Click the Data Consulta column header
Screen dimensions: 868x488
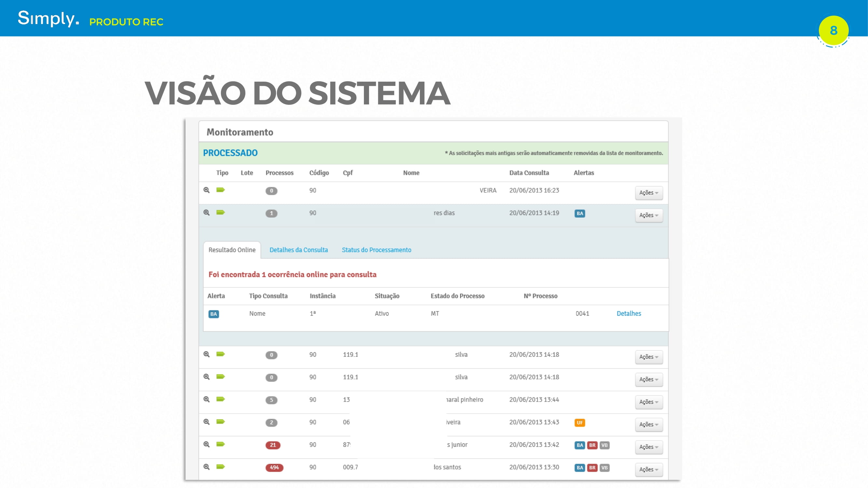pos(529,173)
